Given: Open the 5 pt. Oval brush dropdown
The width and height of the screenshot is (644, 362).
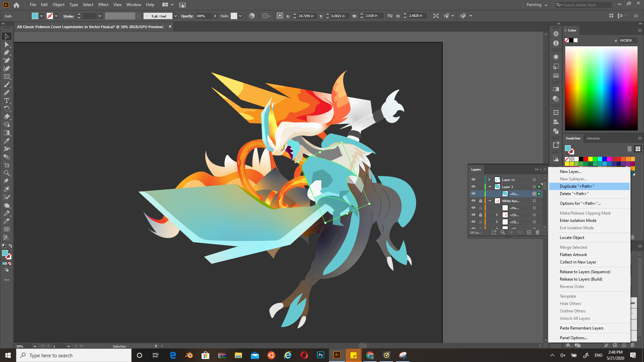Looking at the screenshot, I should [x=175, y=16].
